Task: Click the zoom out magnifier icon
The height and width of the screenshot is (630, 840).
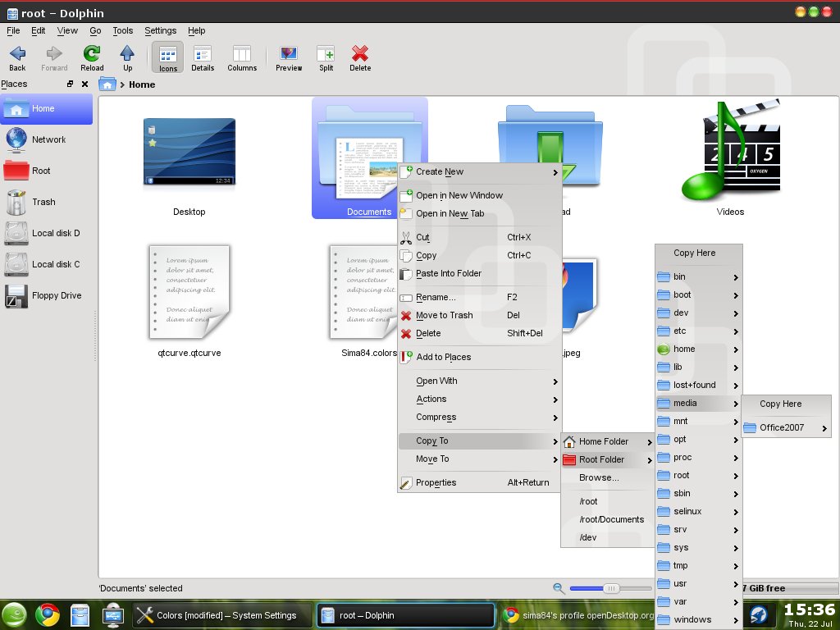Action: [x=559, y=588]
